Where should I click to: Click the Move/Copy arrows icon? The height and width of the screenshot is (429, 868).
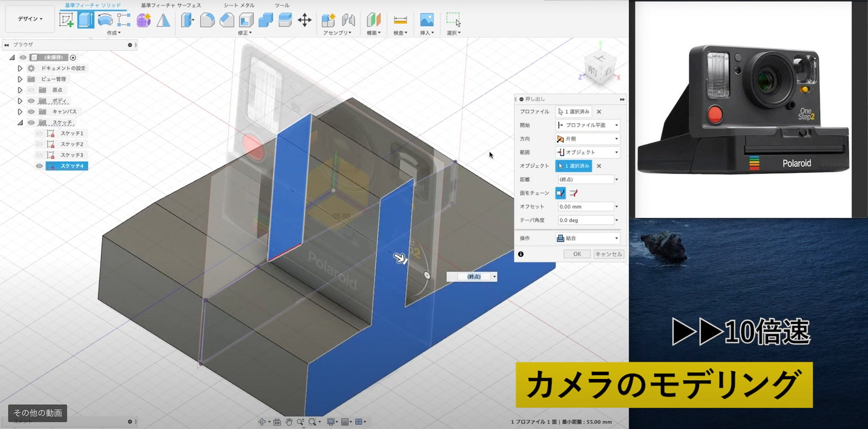[305, 20]
